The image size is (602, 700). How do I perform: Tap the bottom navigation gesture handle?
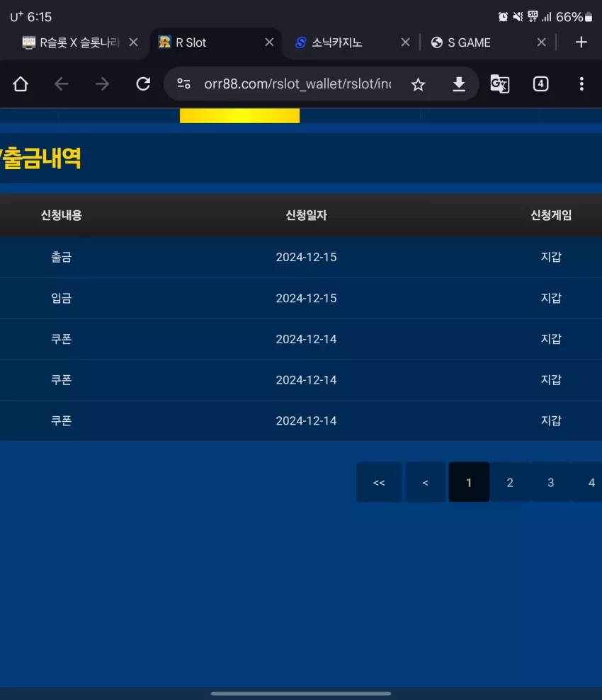pyautogui.click(x=301, y=694)
